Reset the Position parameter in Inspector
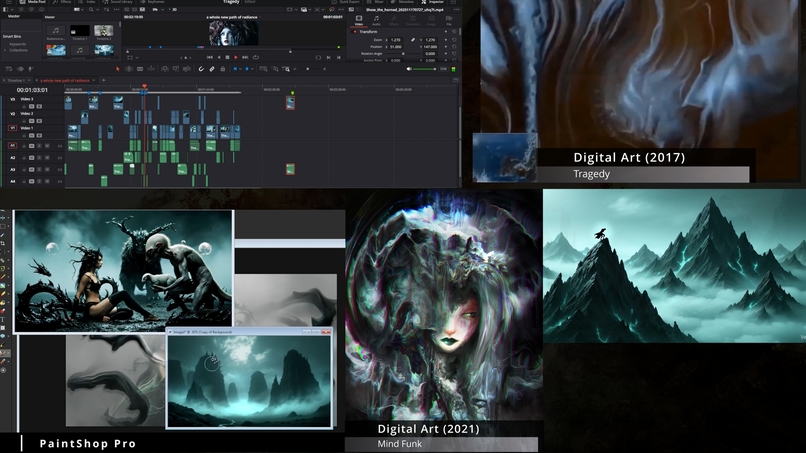This screenshot has width=806, height=453. pyautogui.click(x=454, y=46)
